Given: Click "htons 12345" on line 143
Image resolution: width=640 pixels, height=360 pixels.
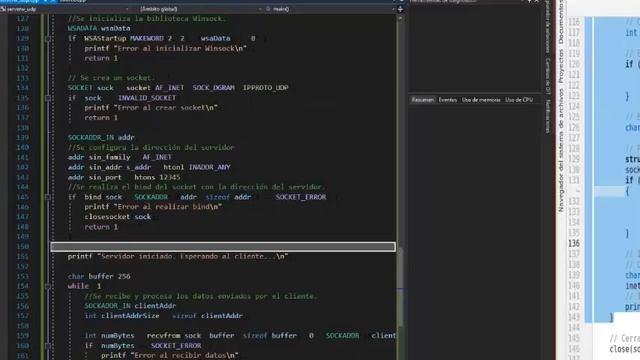Looking at the screenshot, I should click(157, 177).
